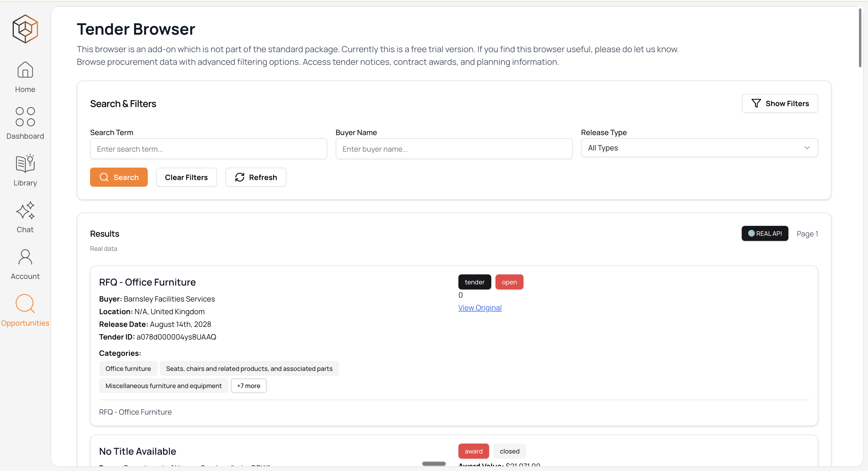Open the Account person icon
The image size is (868, 471).
[x=25, y=257]
